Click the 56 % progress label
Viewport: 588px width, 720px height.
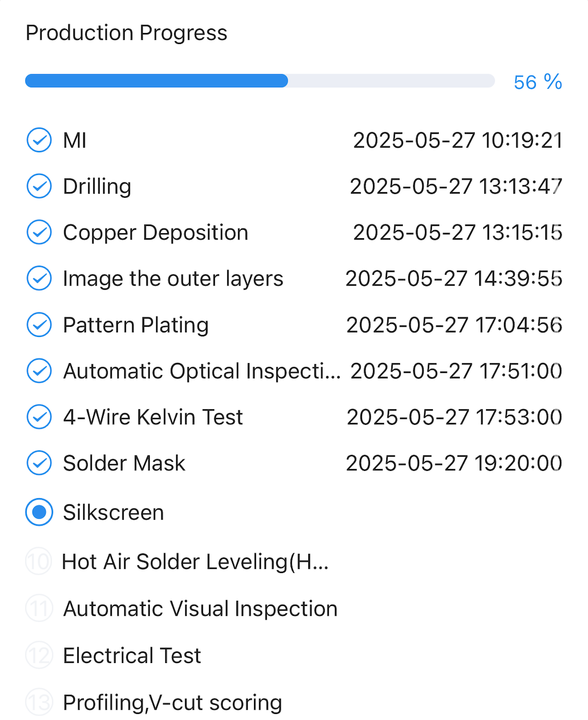(537, 82)
